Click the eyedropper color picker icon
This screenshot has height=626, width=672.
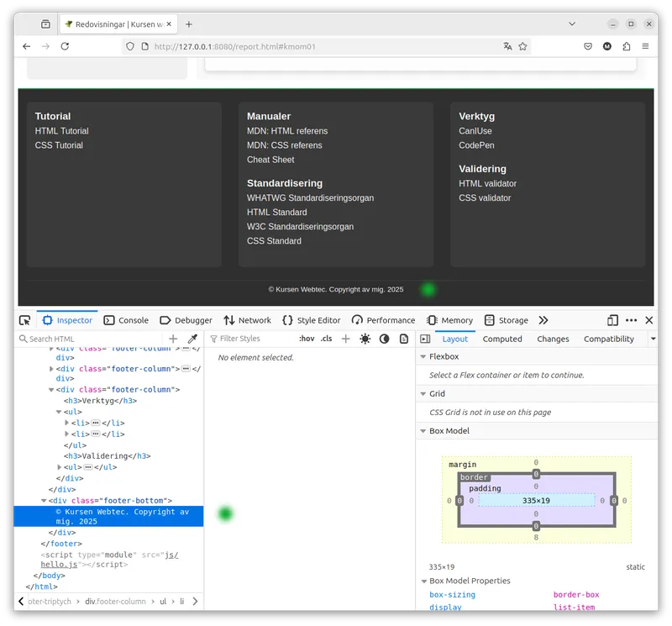[x=192, y=339]
